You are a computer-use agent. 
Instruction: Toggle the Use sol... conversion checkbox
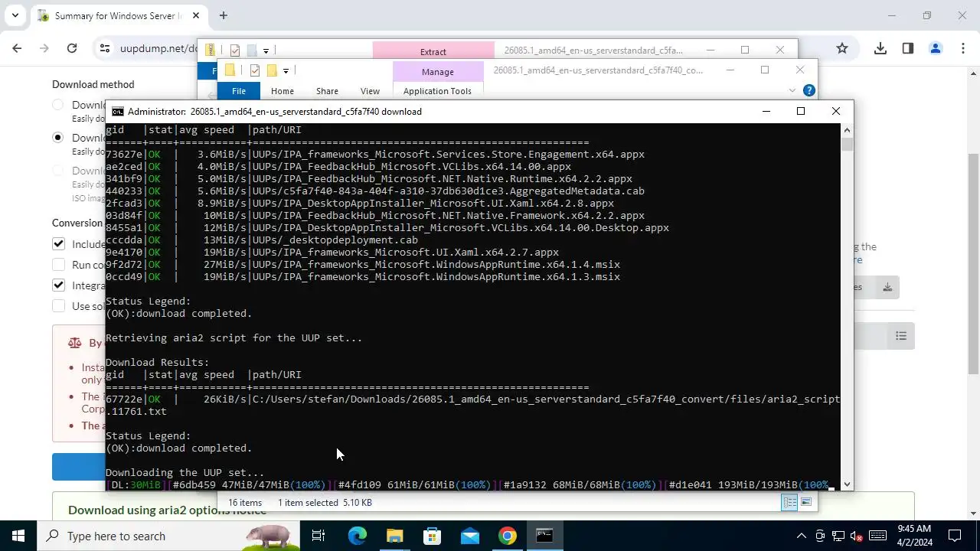(58, 306)
